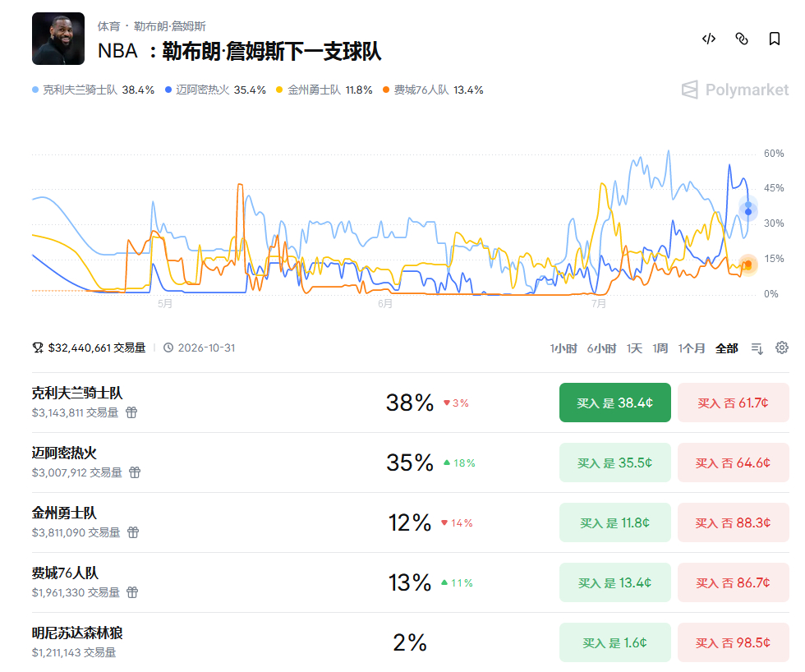
Task: Click the 7月 axis label on chart
Action: pyautogui.click(x=599, y=304)
